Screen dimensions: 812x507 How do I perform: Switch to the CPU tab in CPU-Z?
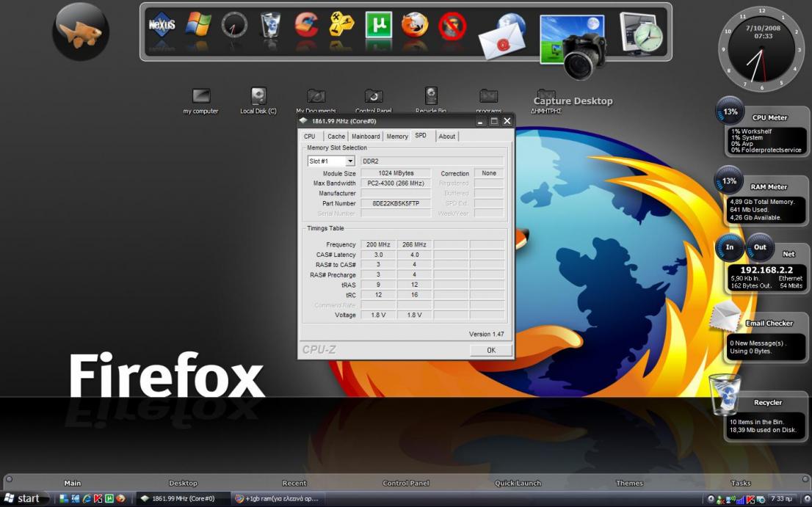pos(310,136)
